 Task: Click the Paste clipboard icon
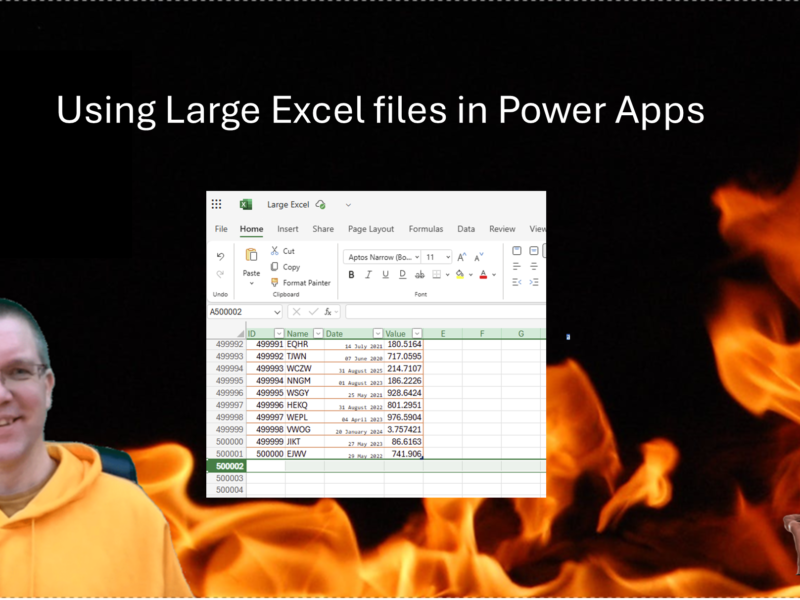click(x=251, y=255)
